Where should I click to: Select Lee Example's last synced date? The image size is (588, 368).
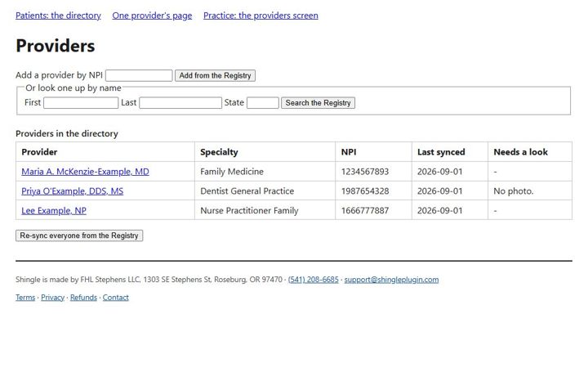tap(440, 211)
